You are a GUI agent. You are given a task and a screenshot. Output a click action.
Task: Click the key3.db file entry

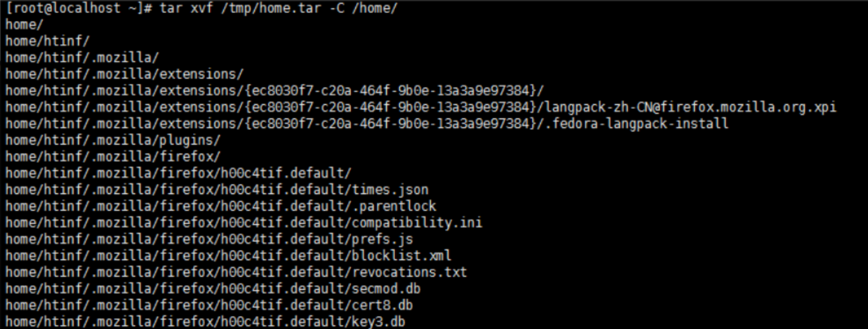[x=378, y=321]
